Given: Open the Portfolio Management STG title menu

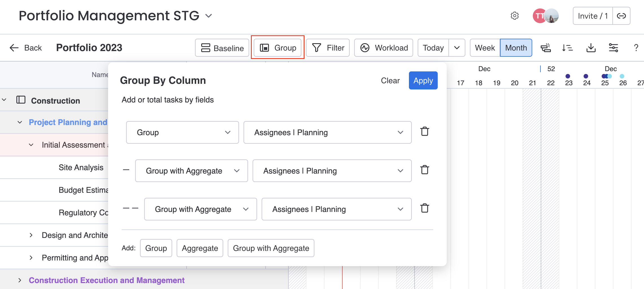Looking at the screenshot, I should point(208,16).
